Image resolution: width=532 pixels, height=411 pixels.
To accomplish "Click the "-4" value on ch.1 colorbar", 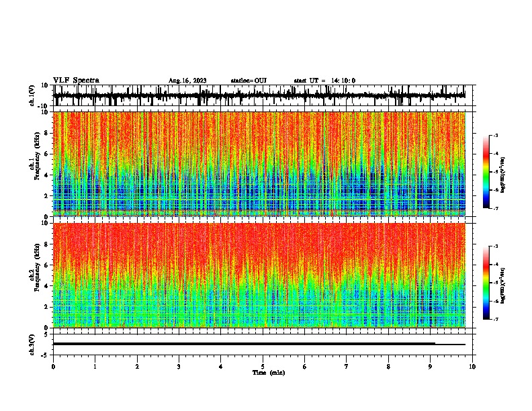I will coord(495,154).
